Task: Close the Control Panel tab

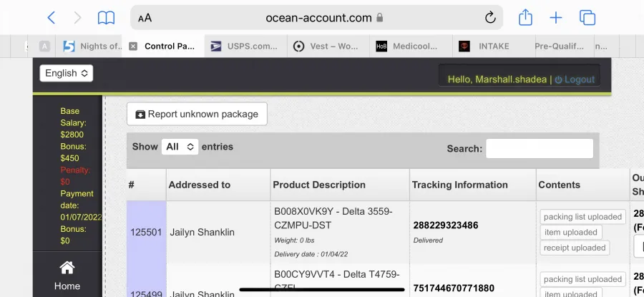Action: [132, 47]
